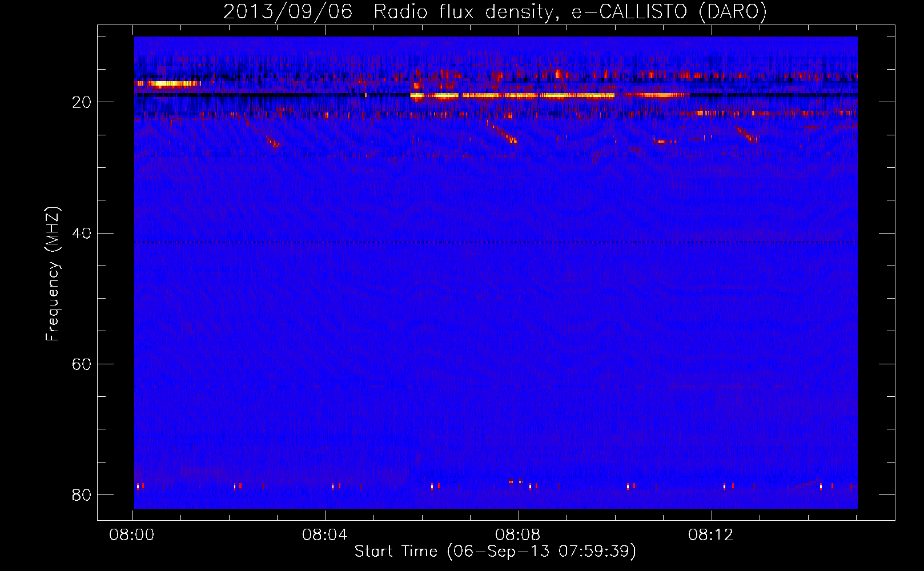924x571 pixels.
Task: Click the "08:00" time tick label
Action: [x=132, y=535]
